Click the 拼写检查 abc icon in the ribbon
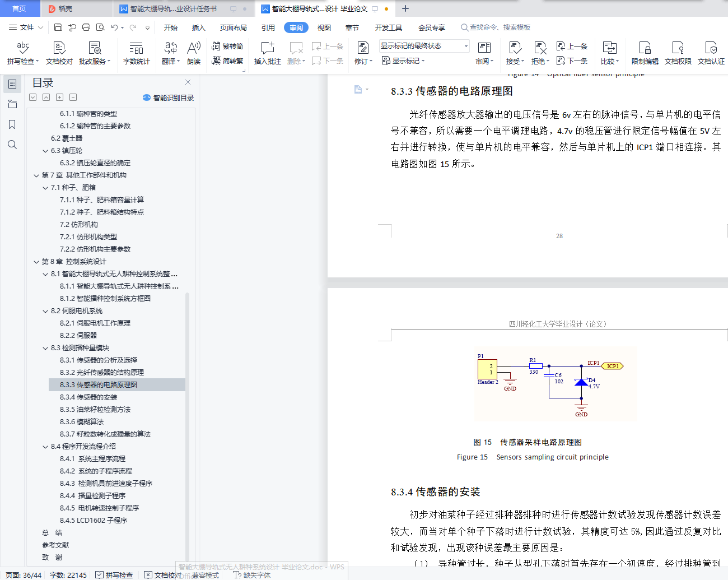 [23, 47]
